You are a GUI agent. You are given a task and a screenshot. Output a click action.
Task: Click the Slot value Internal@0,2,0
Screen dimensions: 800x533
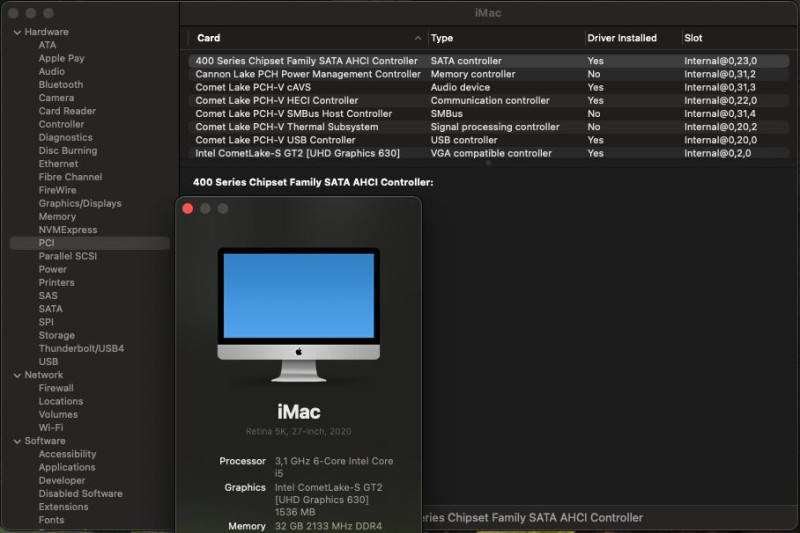click(717, 154)
